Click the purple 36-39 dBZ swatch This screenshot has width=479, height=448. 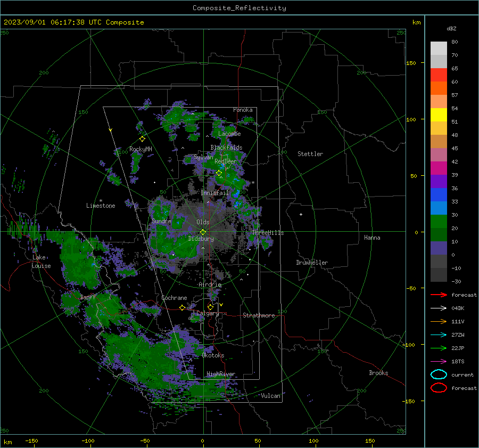pos(439,181)
